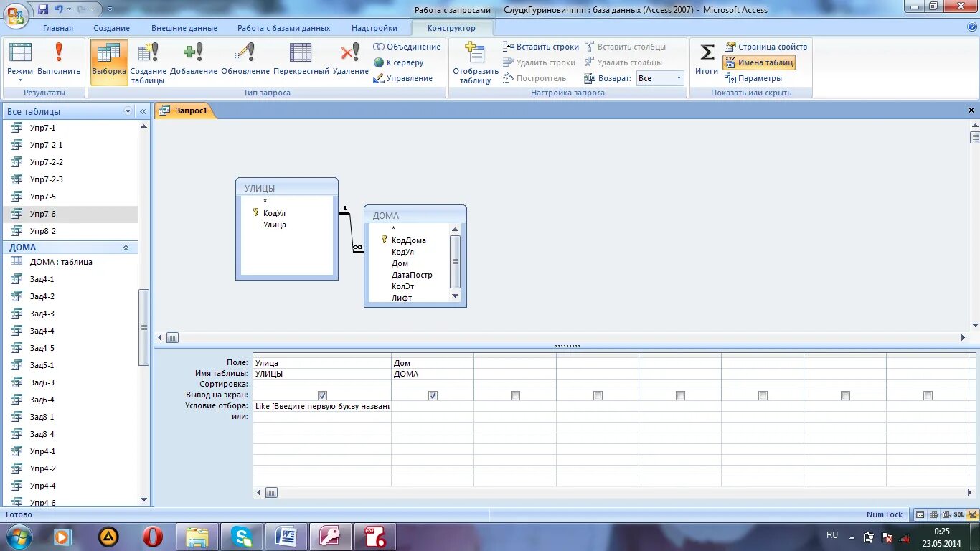Open the Построитель expression builder
980x551 pixels.
[x=534, y=78]
